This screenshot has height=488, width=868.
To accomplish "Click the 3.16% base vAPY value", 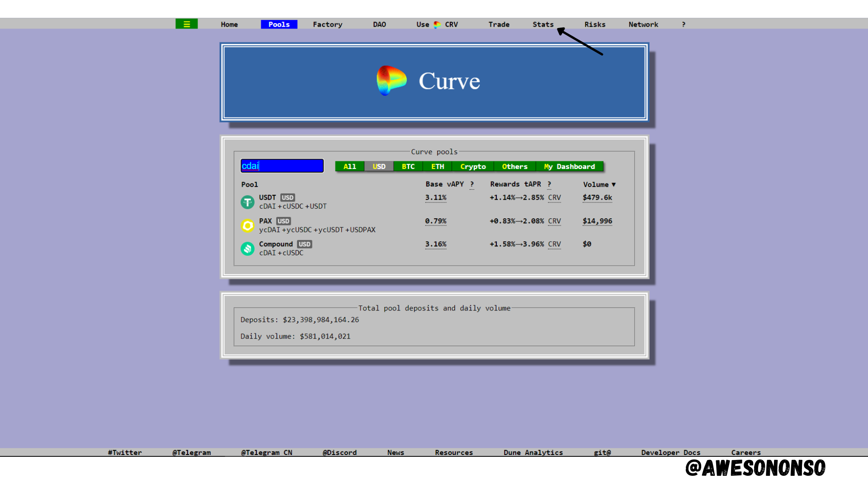I will (436, 244).
